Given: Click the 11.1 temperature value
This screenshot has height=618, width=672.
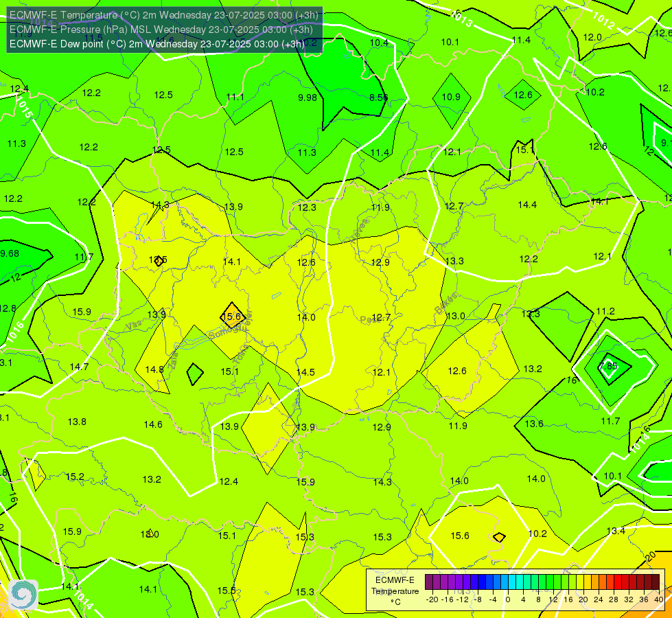Looking at the screenshot, I should [x=235, y=97].
